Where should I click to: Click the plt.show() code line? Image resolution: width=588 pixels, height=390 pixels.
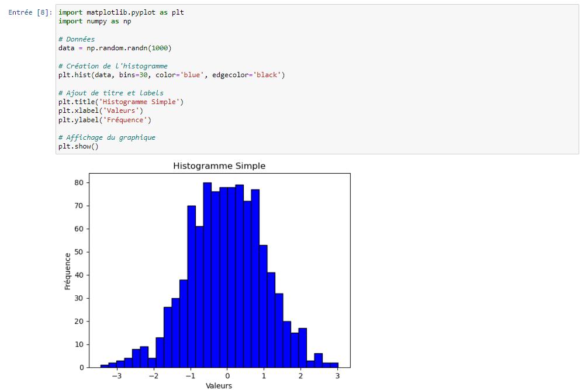point(78,146)
